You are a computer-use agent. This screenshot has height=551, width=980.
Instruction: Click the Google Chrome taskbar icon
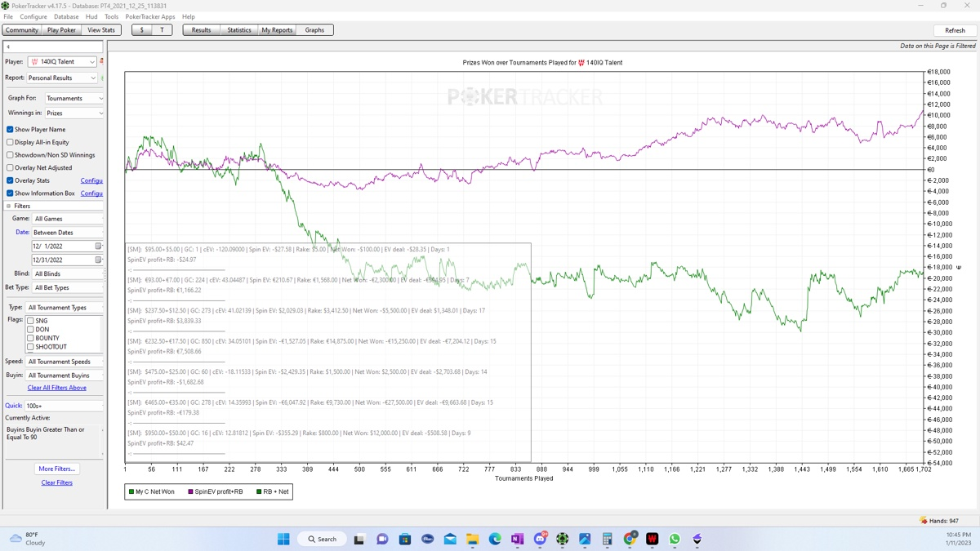(x=630, y=539)
